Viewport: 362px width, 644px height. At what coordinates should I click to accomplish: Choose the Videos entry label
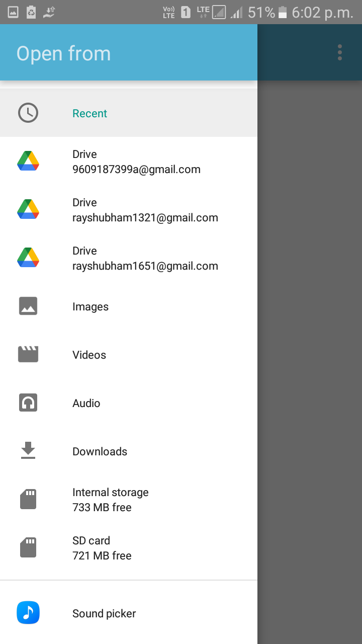pyautogui.click(x=89, y=355)
